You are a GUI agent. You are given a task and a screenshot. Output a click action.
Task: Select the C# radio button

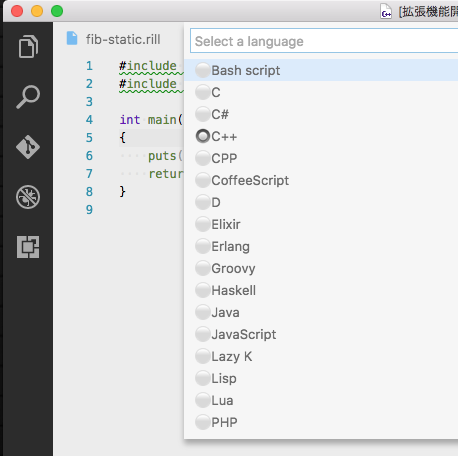point(202,114)
